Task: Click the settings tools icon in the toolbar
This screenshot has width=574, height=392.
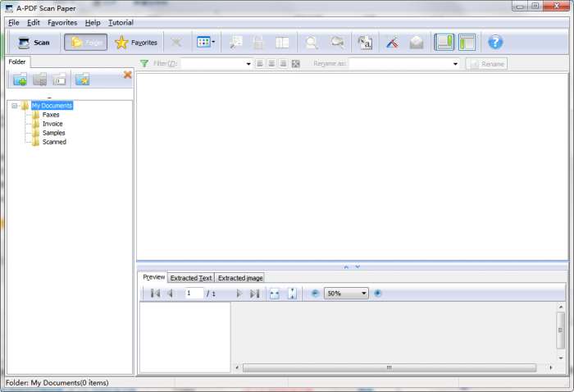Action: tap(392, 43)
